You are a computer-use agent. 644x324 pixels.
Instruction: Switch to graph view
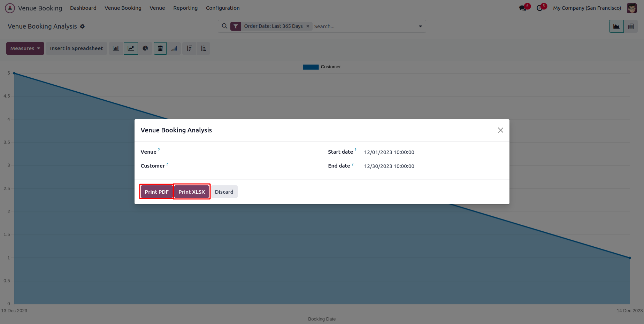(x=616, y=26)
